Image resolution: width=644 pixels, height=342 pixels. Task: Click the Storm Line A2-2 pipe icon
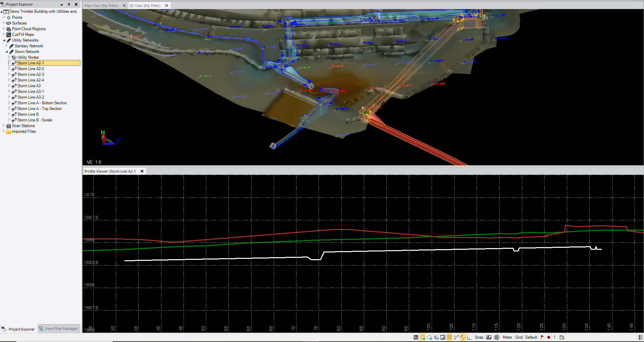coord(14,69)
